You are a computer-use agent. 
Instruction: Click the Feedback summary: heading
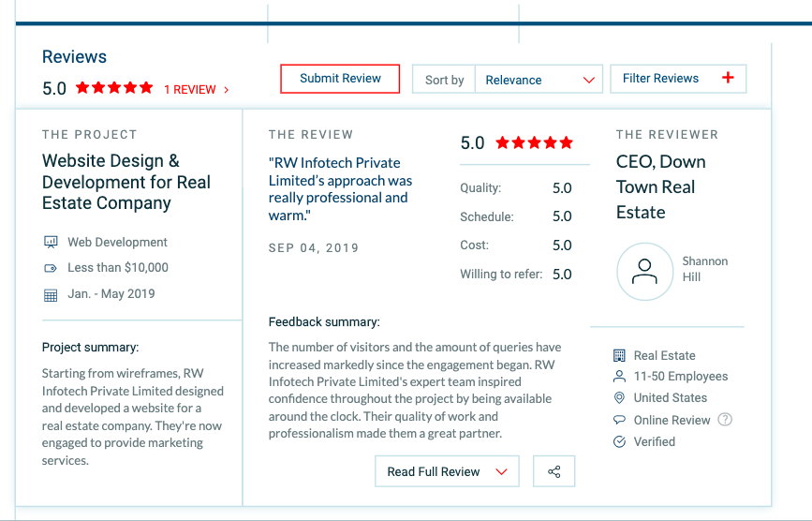(x=324, y=322)
